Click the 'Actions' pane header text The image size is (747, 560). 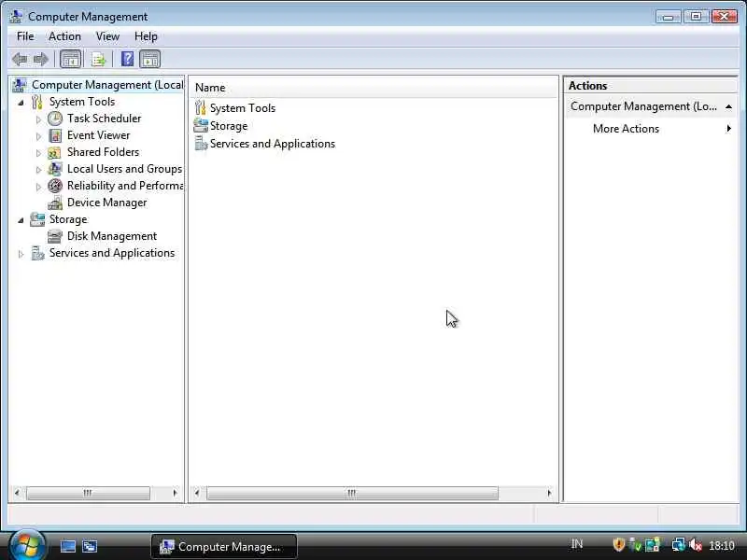point(587,86)
